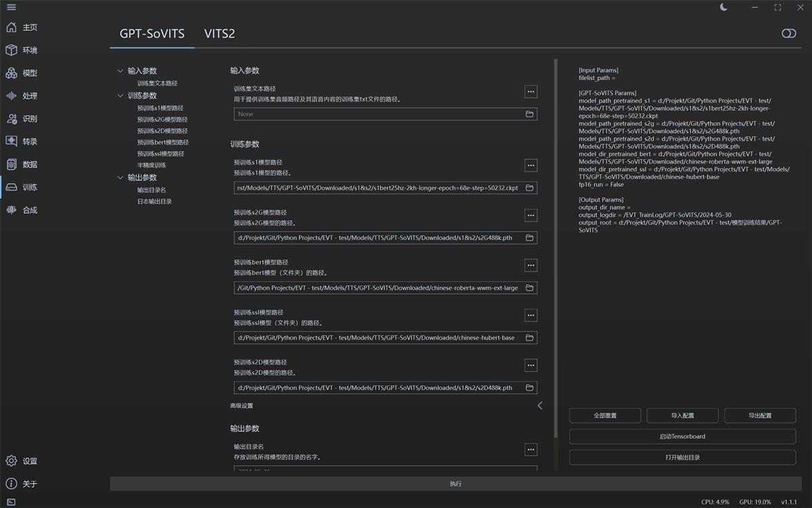Click the GPU usage status text
Screen dimensions: 812x508
point(755,502)
